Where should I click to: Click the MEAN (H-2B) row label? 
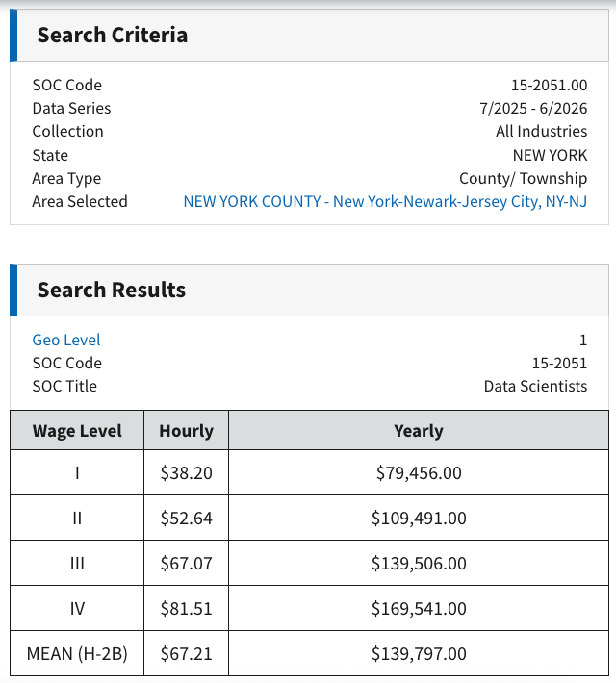(77, 654)
